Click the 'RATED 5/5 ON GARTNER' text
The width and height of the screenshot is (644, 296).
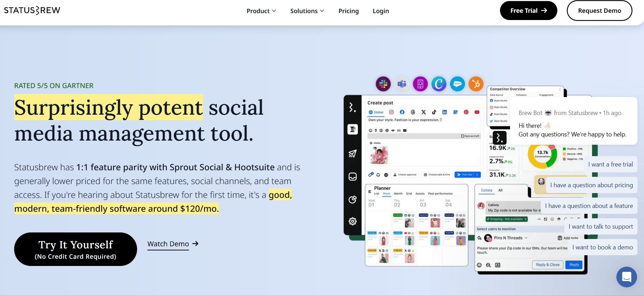(54, 86)
